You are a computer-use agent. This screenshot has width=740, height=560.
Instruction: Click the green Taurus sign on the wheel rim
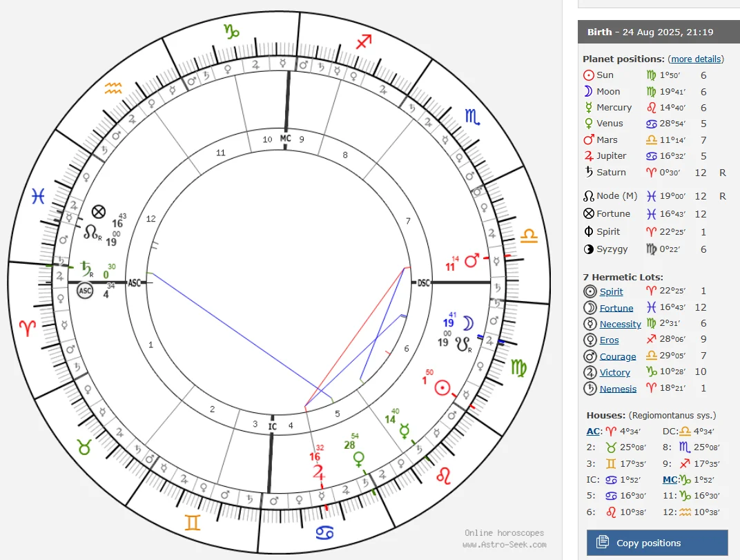coord(84,446)
